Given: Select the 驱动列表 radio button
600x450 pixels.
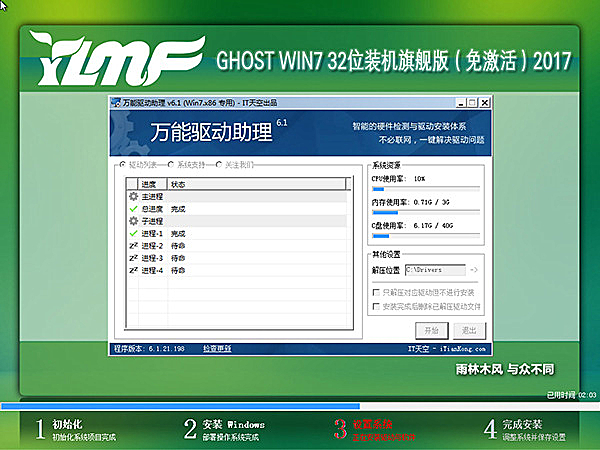Looking at the screenshot, I should pyautogui.click(x=122, y=165).
